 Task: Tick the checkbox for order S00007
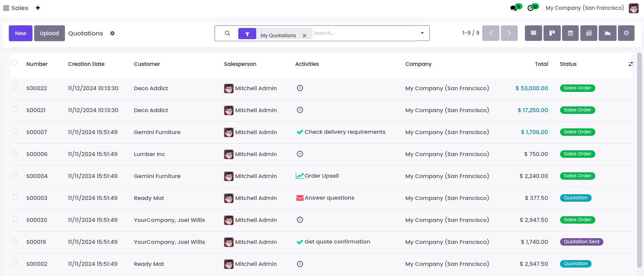pos(15,131)
